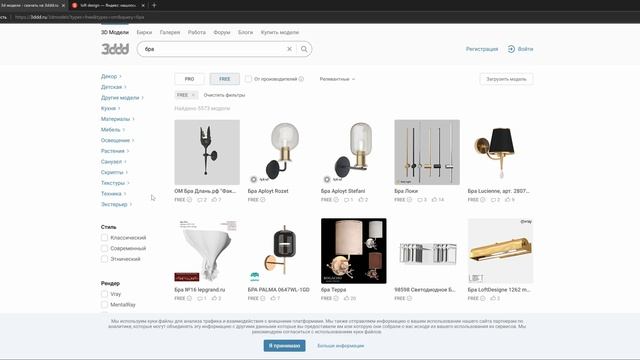Viewport: 640px width, 360px height.
Task: Close the loft design browser tab
Action: click(143, 5)
